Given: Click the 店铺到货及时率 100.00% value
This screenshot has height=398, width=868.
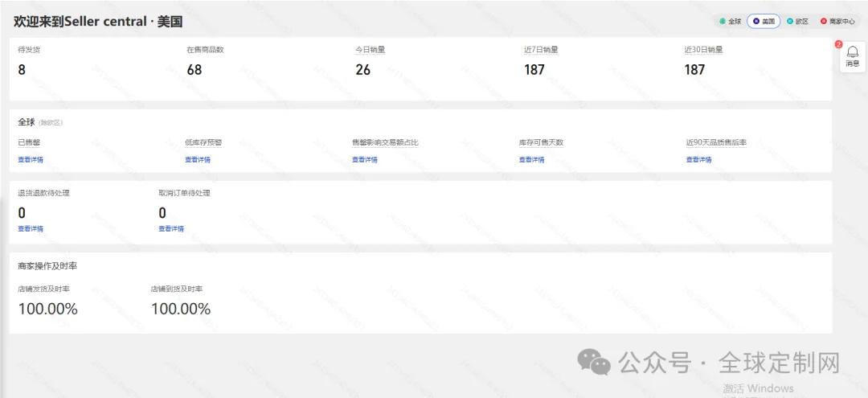Looking at the screenshot, I should click(x=181, y=309).
